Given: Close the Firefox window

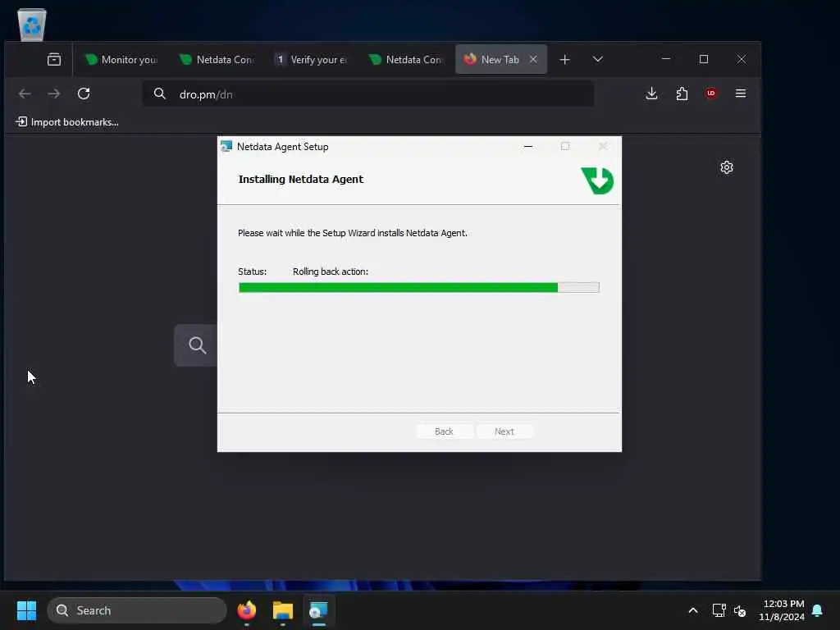Looking at the screenshot, I should [x=742, y=59].
